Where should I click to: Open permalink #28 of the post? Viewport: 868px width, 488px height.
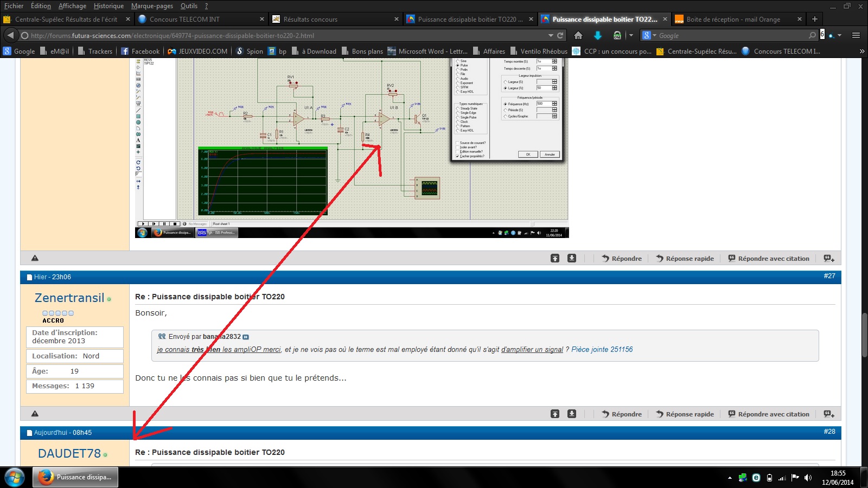coord(829,432)
